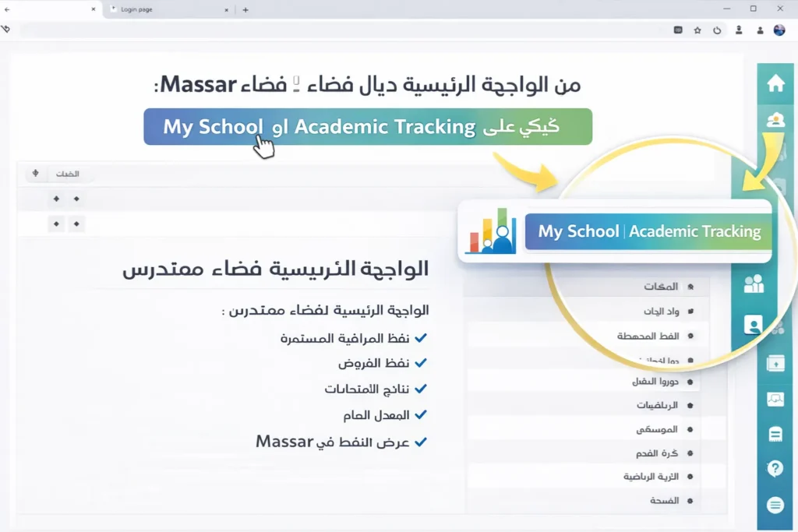Click the bar-chart logo beside My School

(493, 231)
